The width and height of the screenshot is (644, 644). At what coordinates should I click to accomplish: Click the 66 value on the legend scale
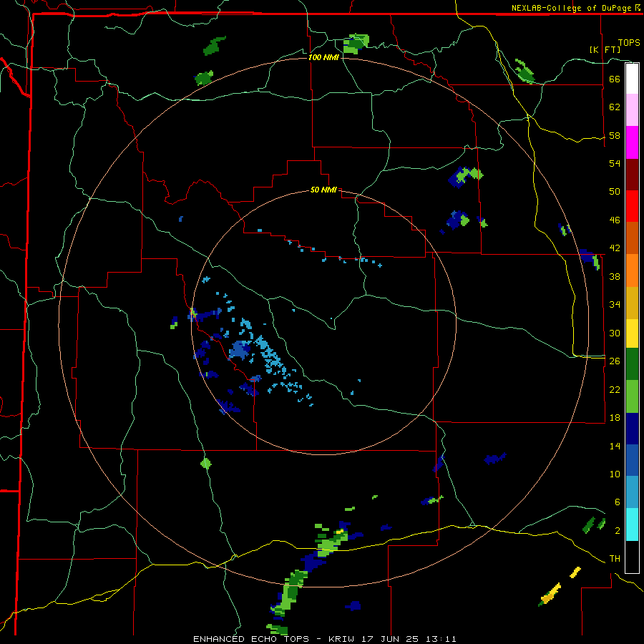tap(615, 79)
